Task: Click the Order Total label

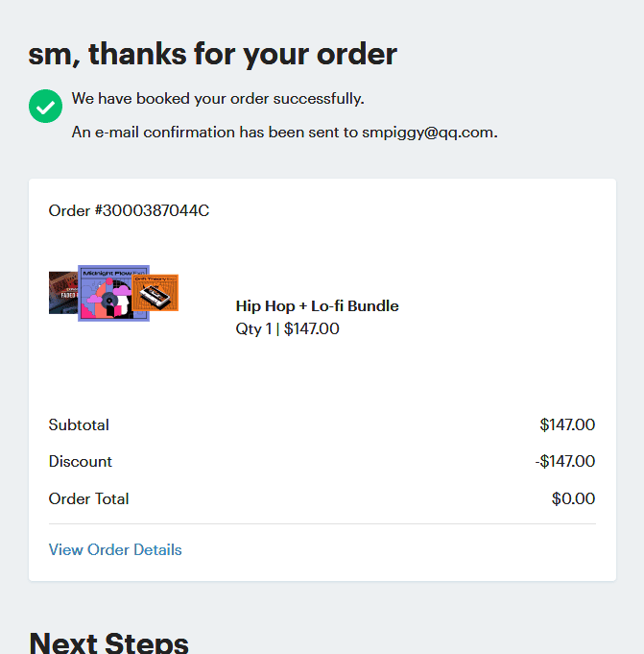Action: click(88, 498)
